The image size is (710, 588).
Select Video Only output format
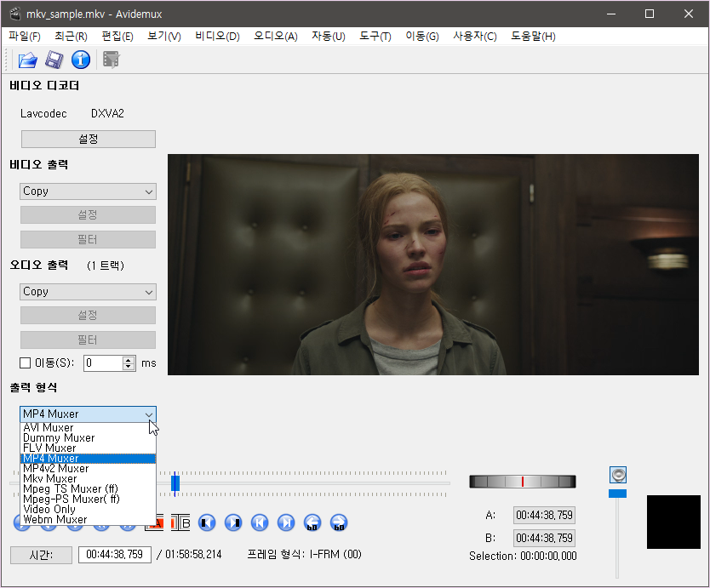(x=89, y=509)
